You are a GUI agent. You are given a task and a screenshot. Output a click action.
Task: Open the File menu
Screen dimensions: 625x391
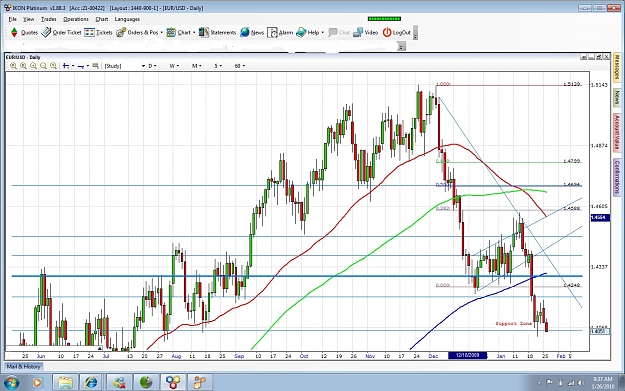click(x=12, y=19)
